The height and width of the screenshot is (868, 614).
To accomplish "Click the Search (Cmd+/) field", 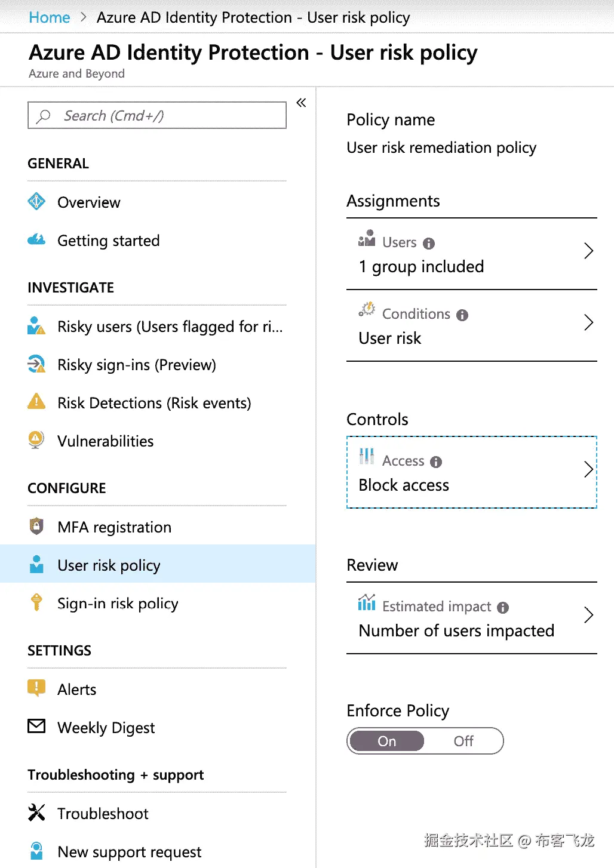I will (157, 116).
